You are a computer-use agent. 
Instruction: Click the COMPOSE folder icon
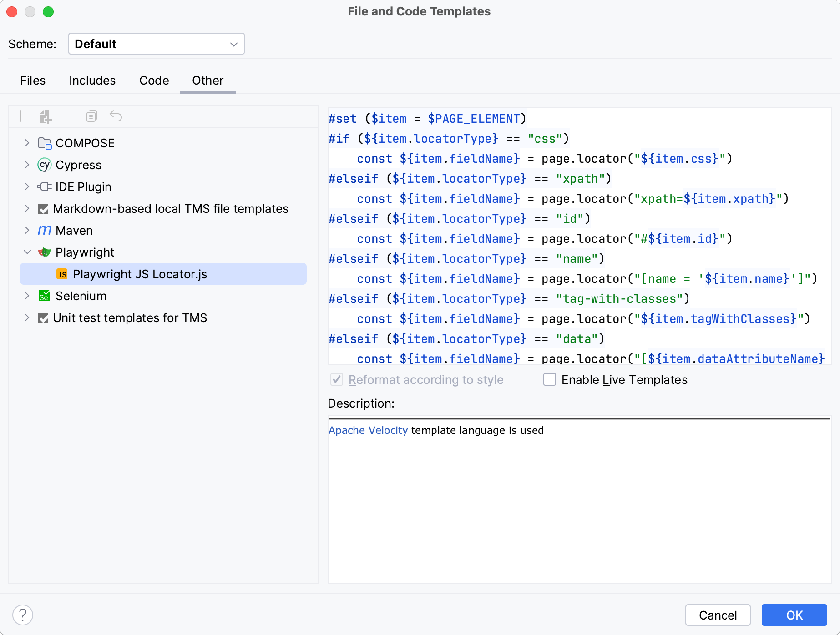pos(45,143)
